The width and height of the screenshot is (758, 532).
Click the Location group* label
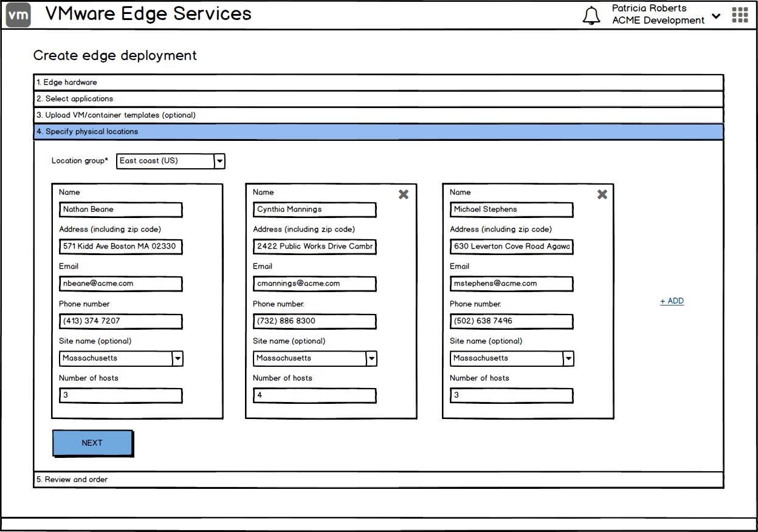pos(80,161)
